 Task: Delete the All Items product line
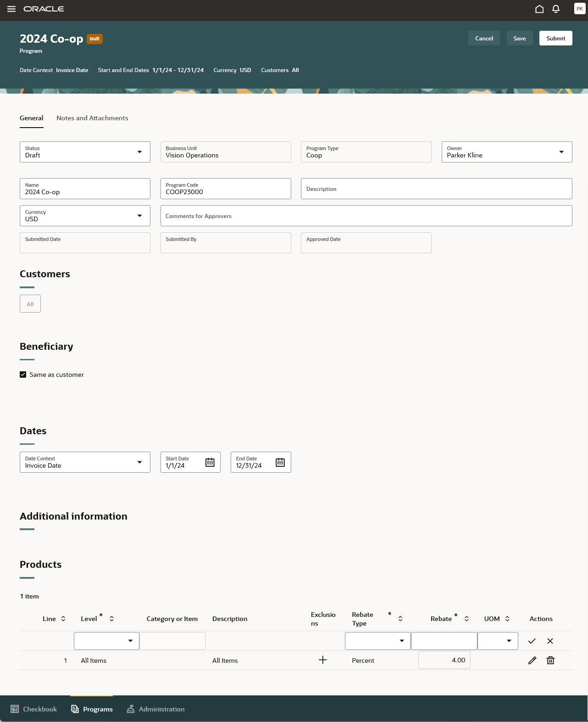coord(550,660)
